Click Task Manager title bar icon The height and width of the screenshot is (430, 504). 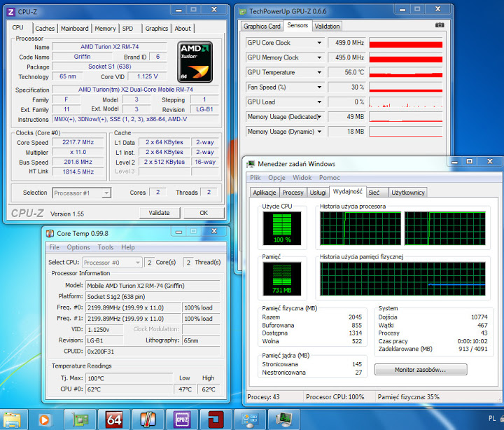point(251,164)
